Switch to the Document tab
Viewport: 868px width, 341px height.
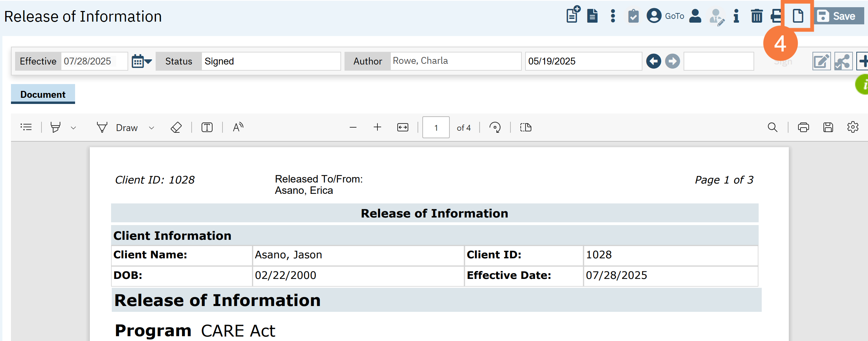(x=43, y=94)
